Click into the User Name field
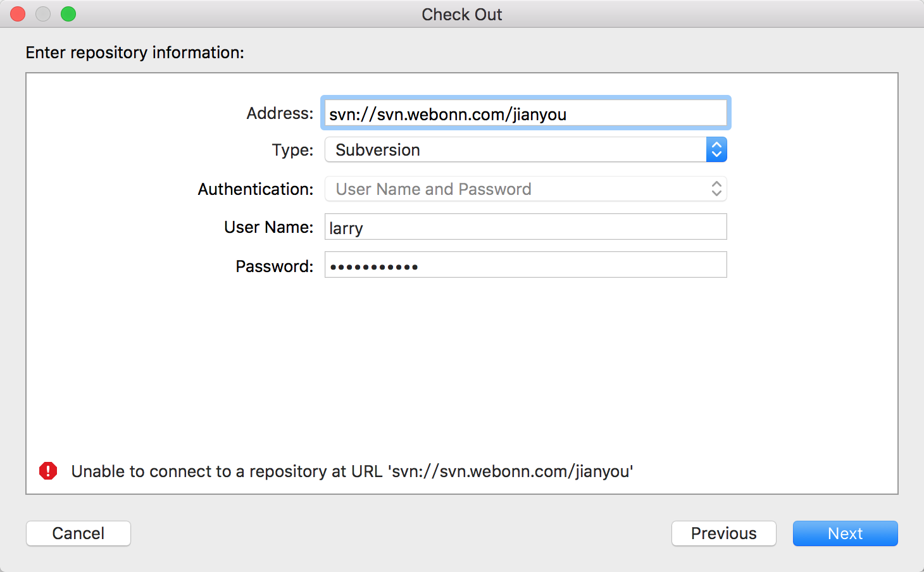The image size is (924, 572). click(525, 227)
